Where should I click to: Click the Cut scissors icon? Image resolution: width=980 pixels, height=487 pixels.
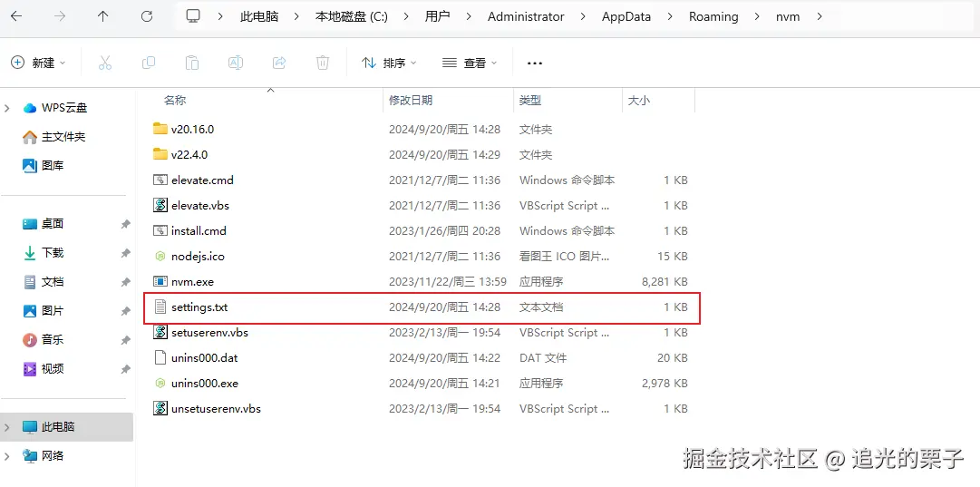(x=105, y=63)
